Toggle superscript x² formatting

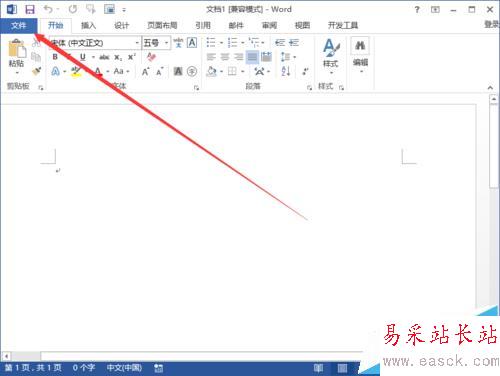coord(132,57)
